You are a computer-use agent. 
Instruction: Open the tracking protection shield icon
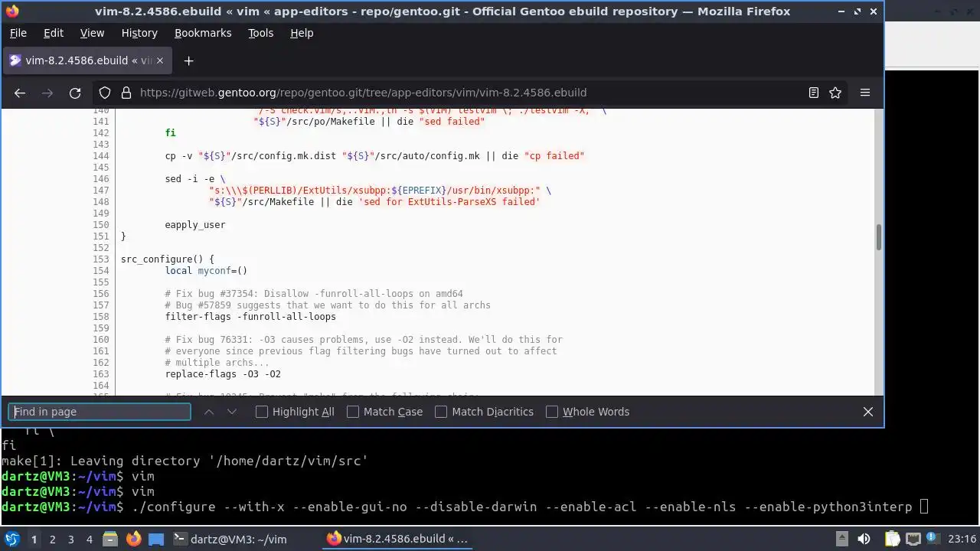point(105,93)
